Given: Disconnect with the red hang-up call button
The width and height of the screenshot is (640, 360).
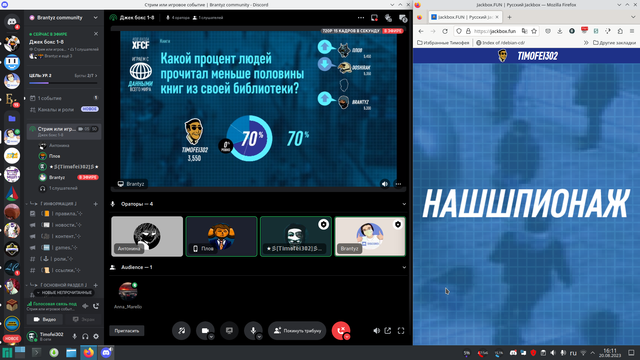Looking at the screenshot, I should click(341, 331).
